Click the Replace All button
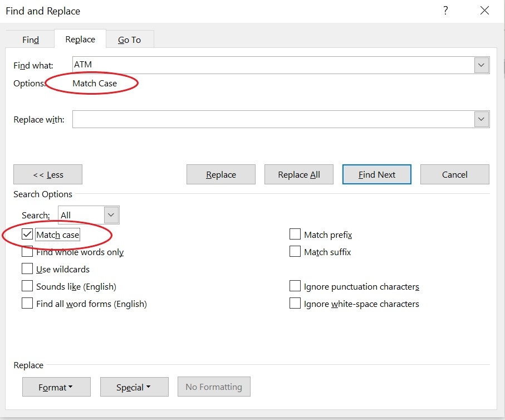Screen dimensions: 505x420 tap(299, 174)
